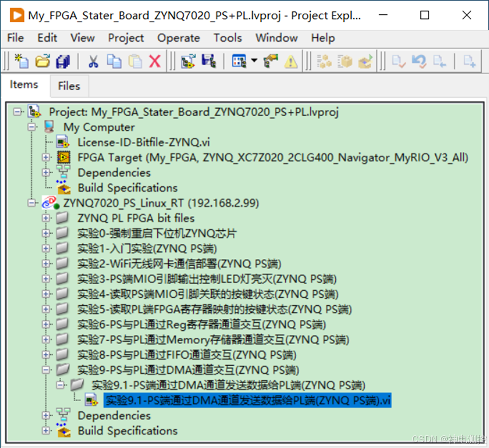Open the File menu
The image size is (489, 448).
pos(15,38)
